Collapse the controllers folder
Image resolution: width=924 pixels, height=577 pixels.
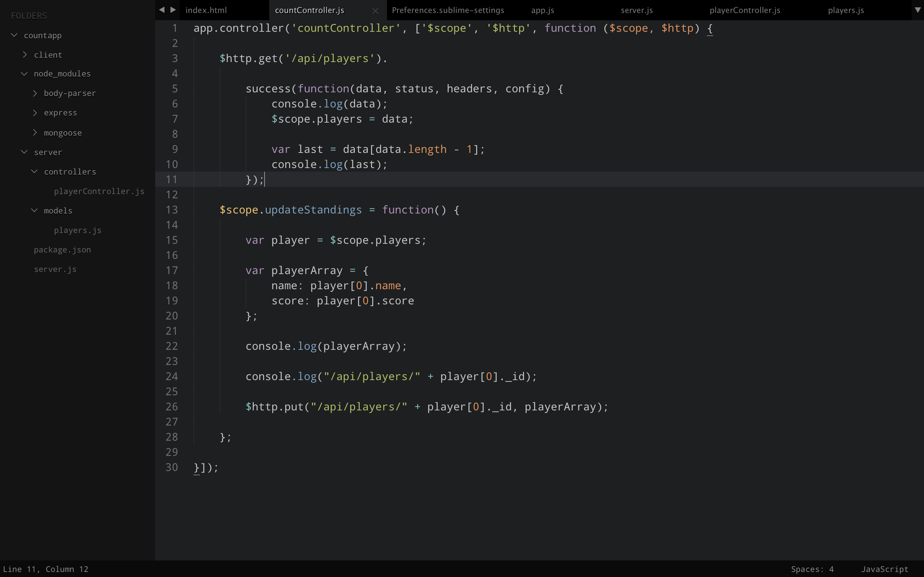pos(34,171)
